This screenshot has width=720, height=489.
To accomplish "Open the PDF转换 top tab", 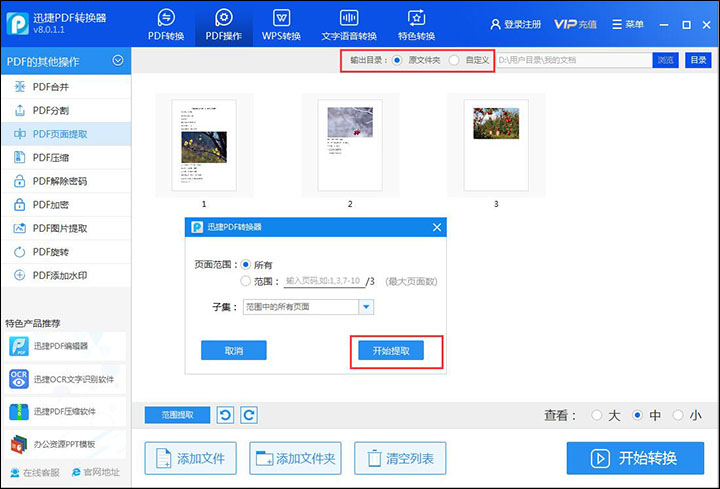I will [x=166, y=25].
